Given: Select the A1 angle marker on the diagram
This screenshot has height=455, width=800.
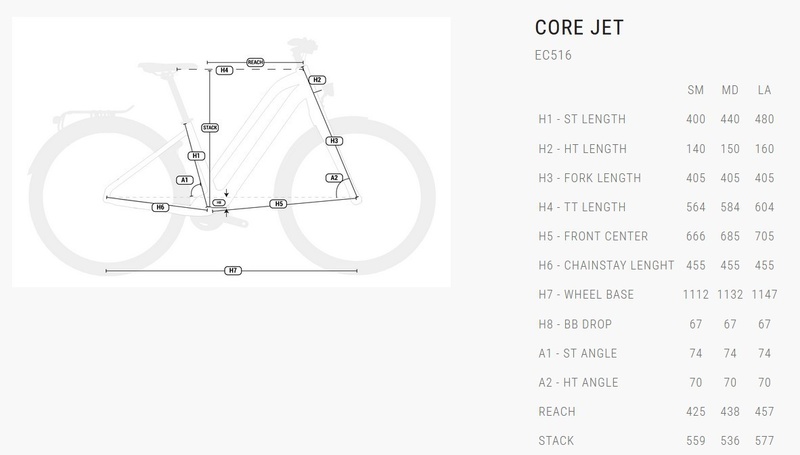Looking at the screenshot, I should point(184,180).
